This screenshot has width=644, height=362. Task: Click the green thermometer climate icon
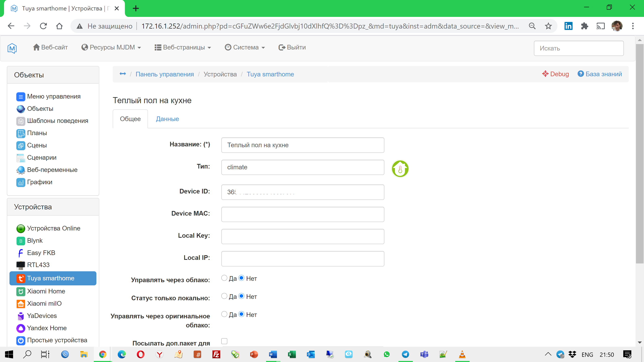click(x=400, y=169)
